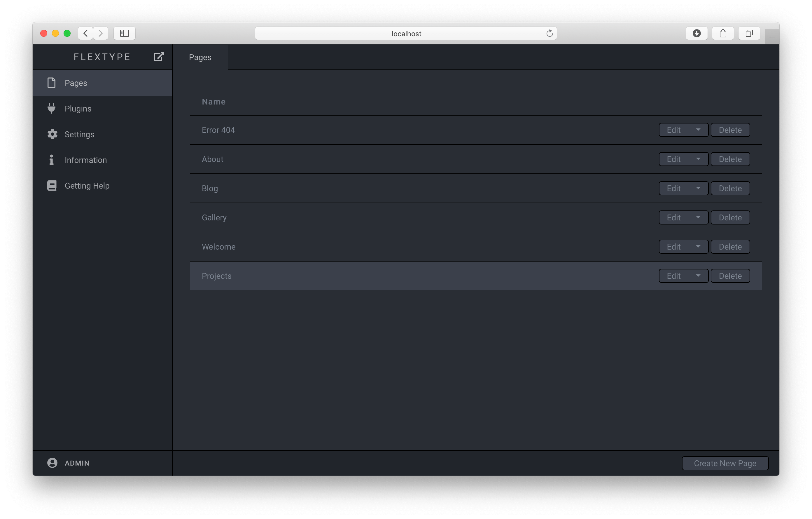Click the Getting Help book icon
The image size is (812, 519).
tap(52, 185)
